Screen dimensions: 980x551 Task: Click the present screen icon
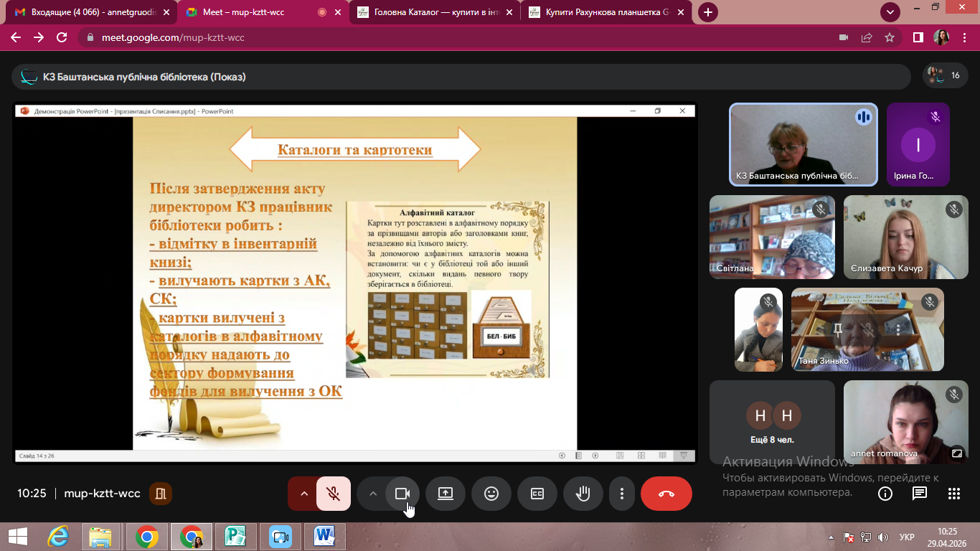pos(446,494)
